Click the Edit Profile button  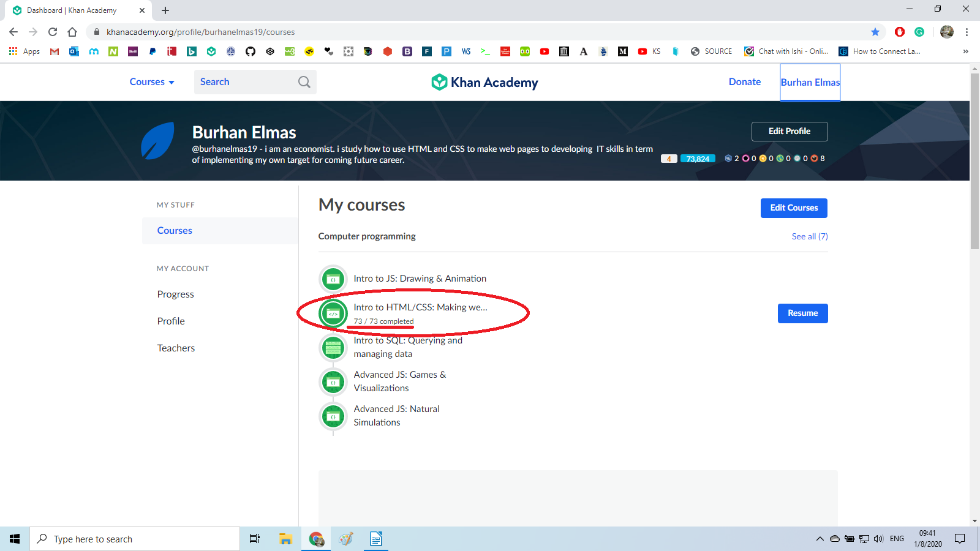coord(790,132)
